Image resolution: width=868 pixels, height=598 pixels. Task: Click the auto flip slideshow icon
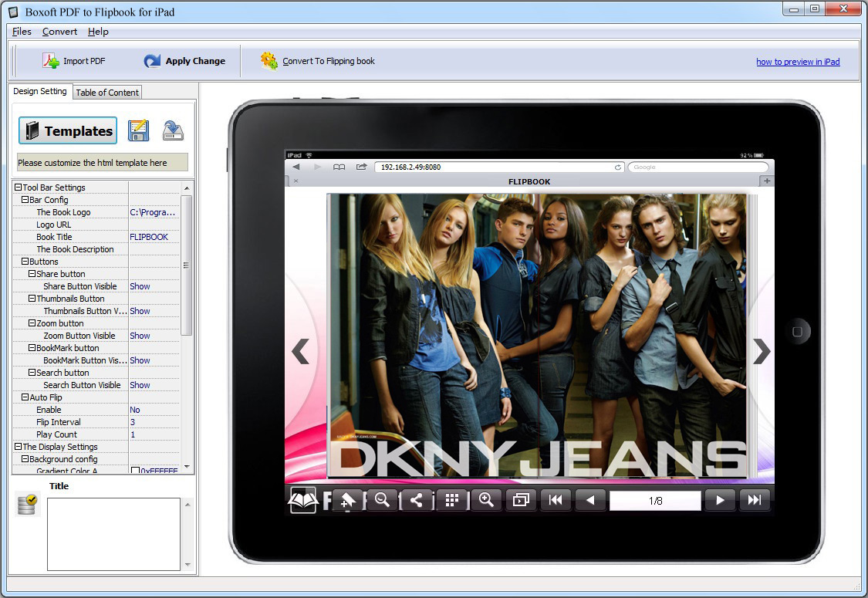[521, 501]
